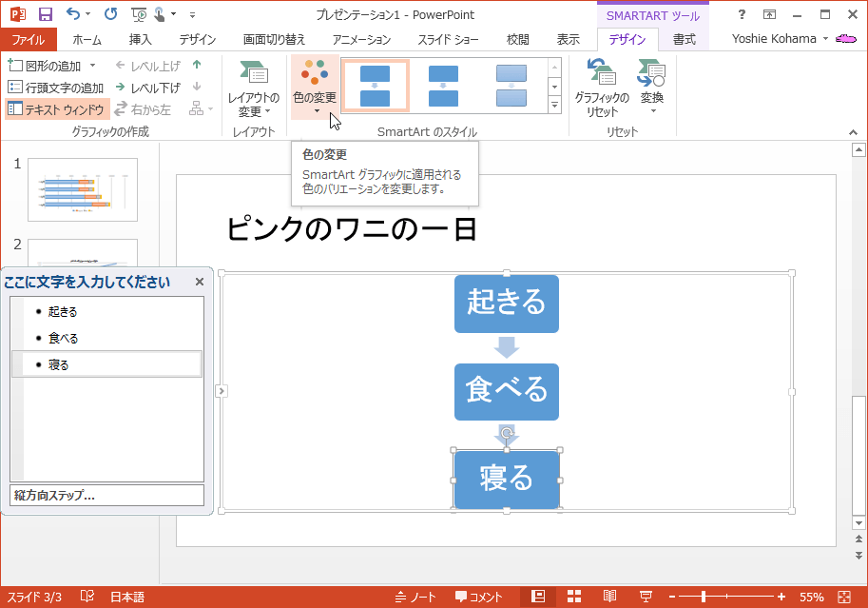Open user account menu Yoshie Kohama

click(x=780, y=39)
